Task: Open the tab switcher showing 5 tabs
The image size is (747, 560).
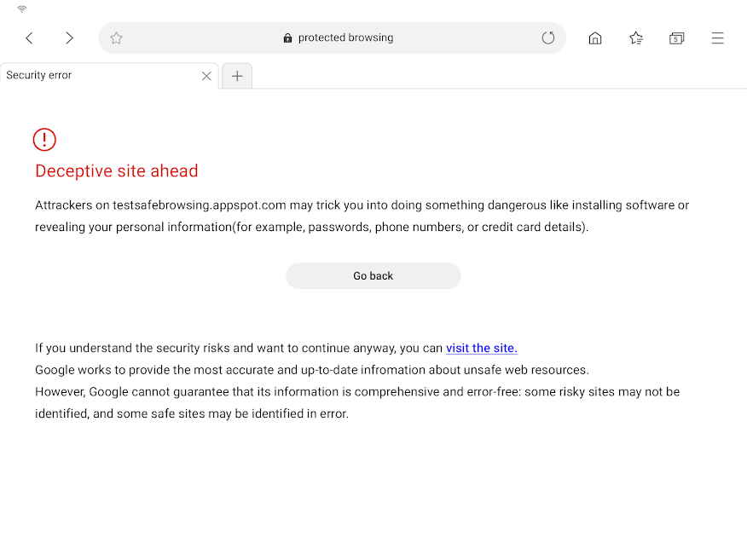Action: [676, 38]
